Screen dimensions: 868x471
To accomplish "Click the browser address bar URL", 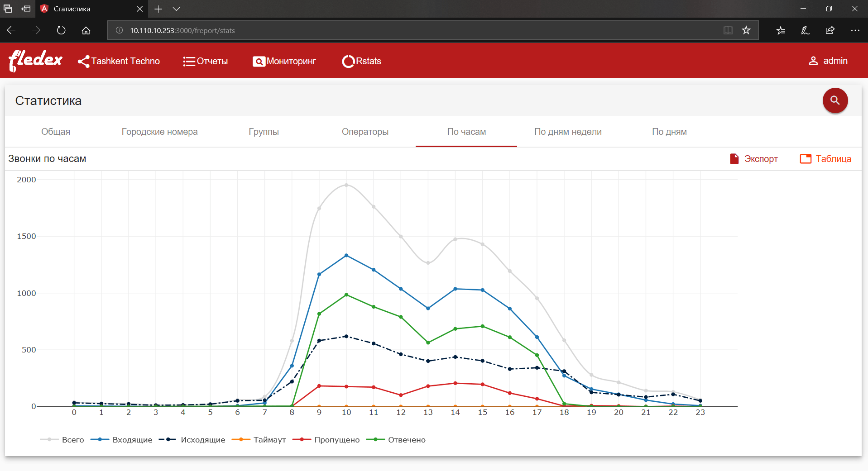I will tap(182, 30).
